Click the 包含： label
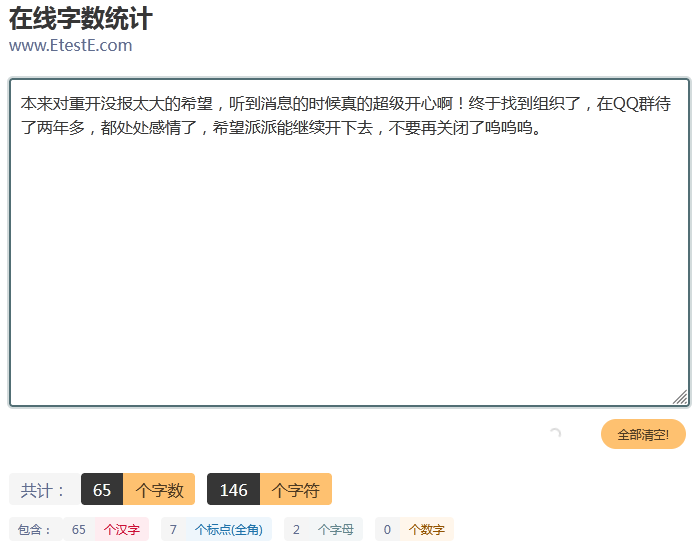 [x=35, y=529]
